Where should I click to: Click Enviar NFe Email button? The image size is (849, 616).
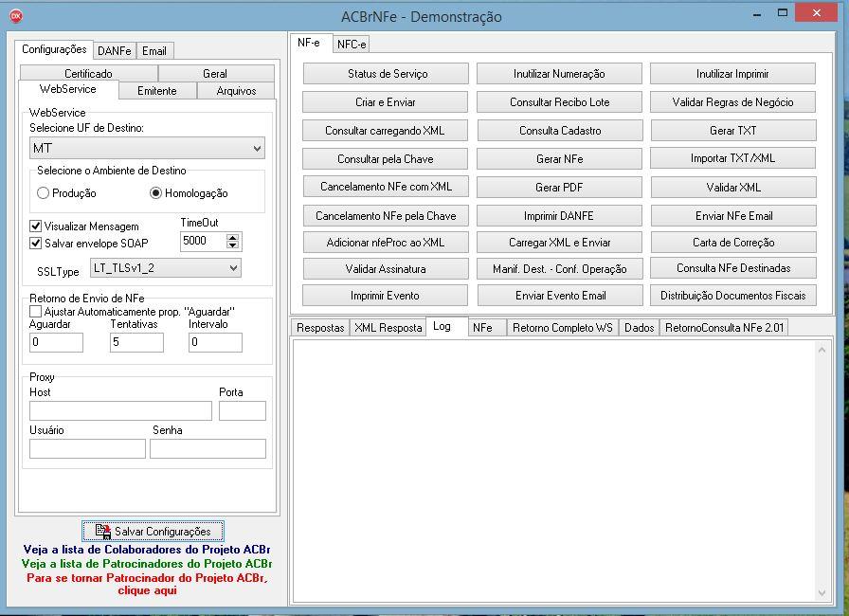point(733,215)
